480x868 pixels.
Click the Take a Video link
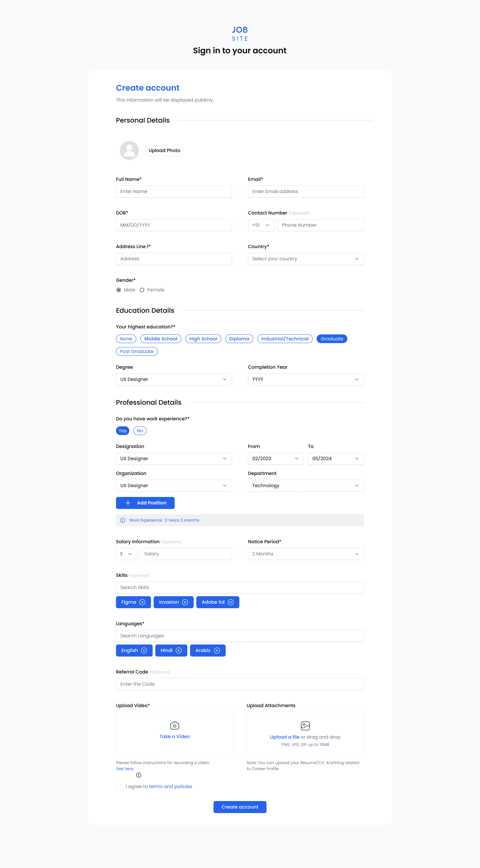(x=174, y=737)
